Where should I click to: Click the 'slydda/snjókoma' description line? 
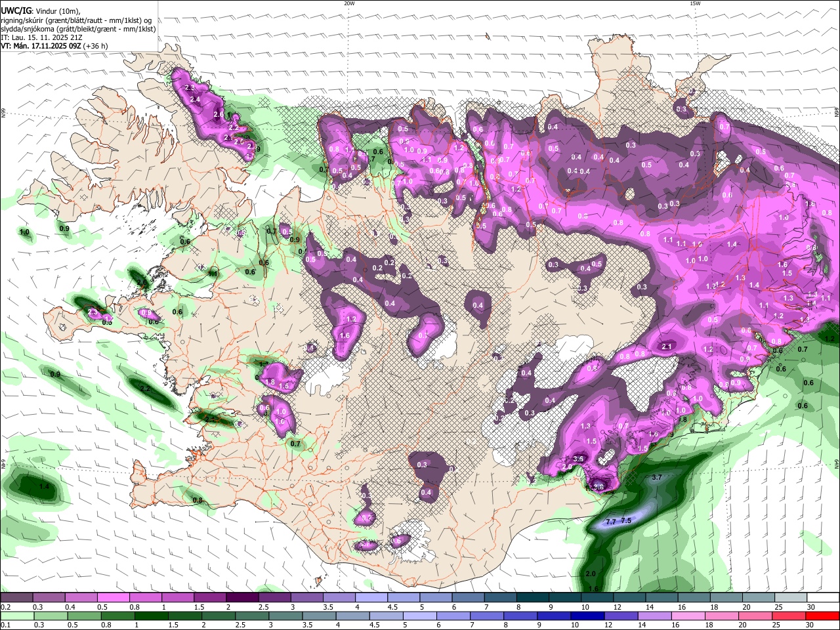pyautogui.click(x=78, y=29)
